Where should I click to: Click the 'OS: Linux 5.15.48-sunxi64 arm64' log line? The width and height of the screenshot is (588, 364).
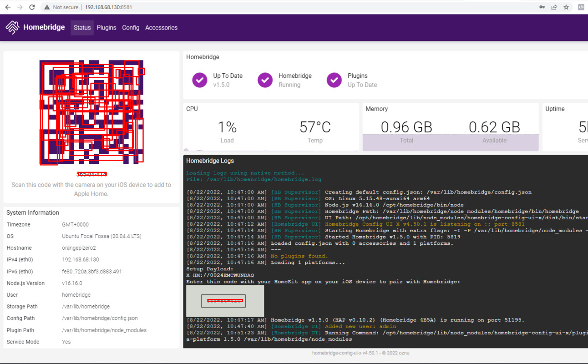pos(377,198)
